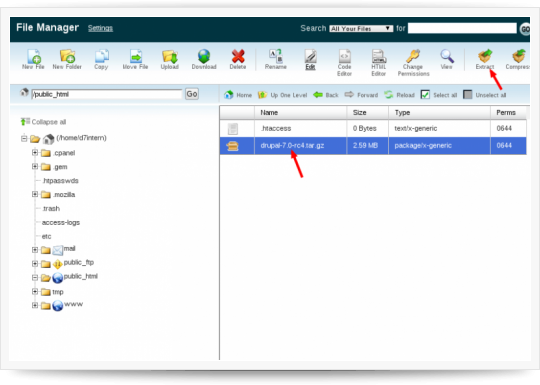Viewport: 540px width, 385px height.
Task: Go to Home in navigation bar
Action: tap(238, 95)
